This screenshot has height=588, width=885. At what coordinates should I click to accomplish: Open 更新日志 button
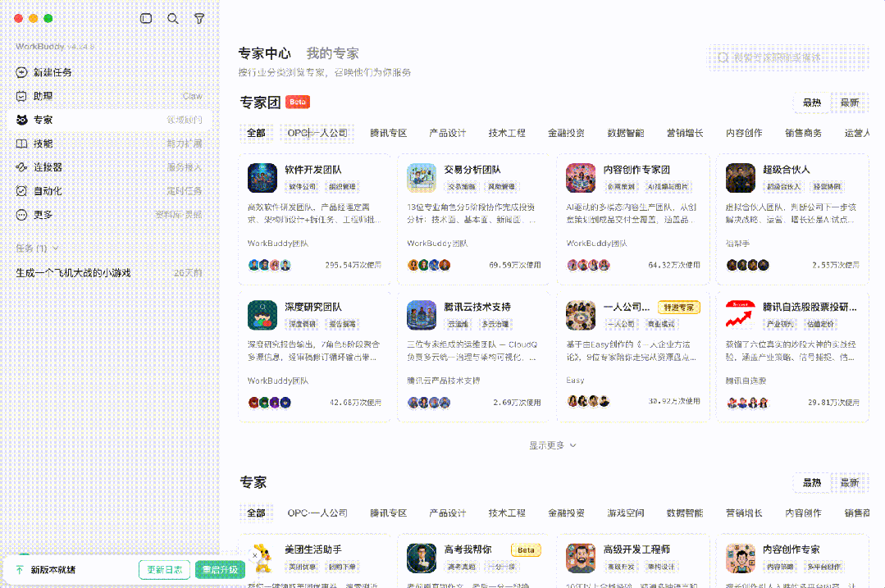point(165,570)
